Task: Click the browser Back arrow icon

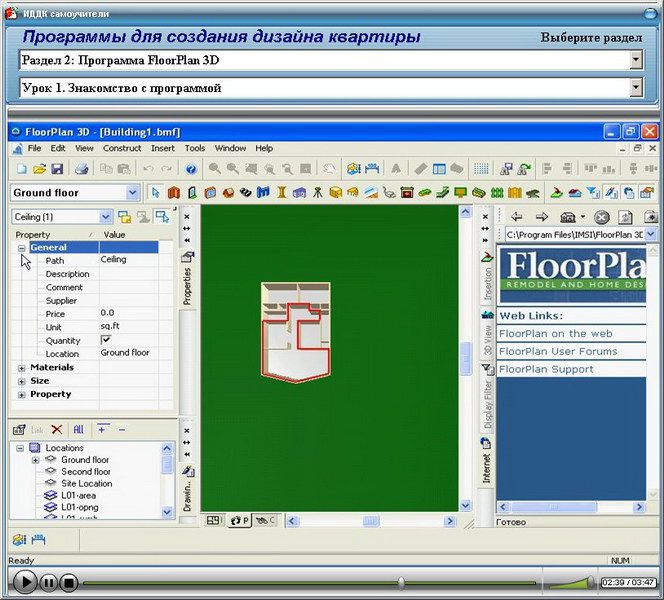Action: coord(516,217)
